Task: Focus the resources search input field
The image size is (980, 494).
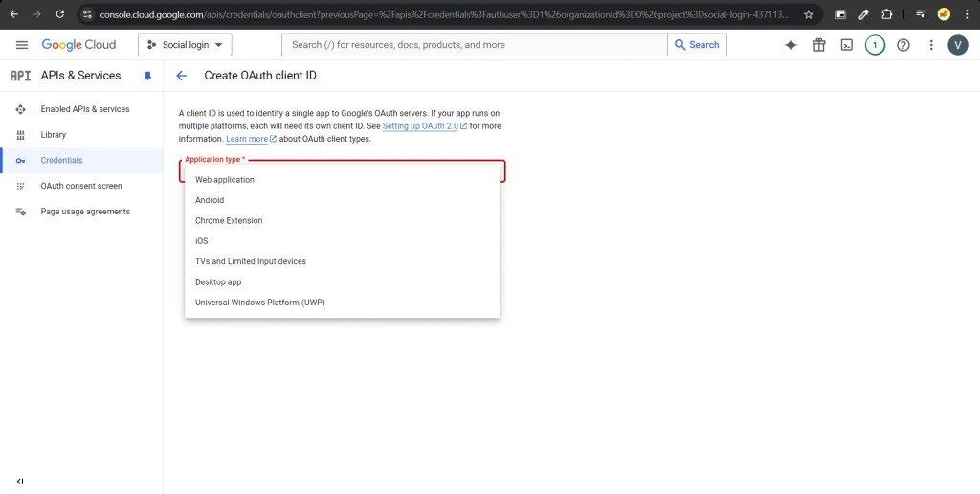Action: click(474, 45)
